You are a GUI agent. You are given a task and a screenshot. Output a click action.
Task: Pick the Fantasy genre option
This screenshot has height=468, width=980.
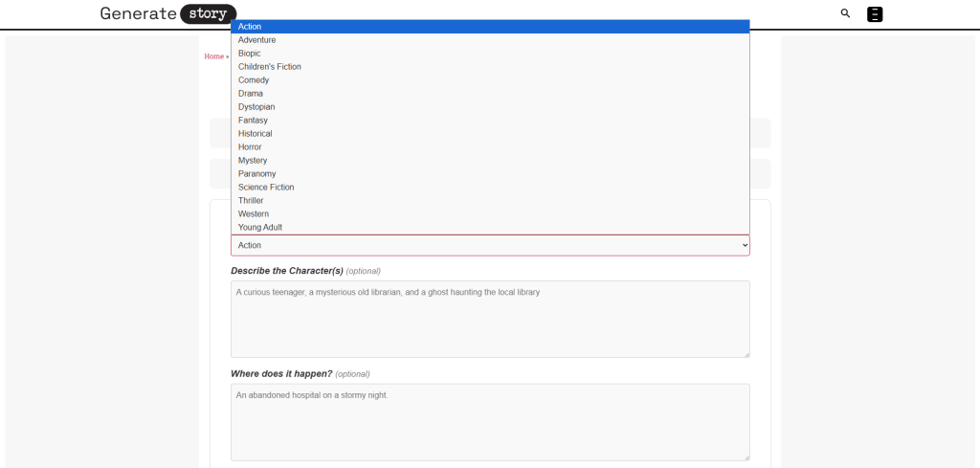point(253,121)
